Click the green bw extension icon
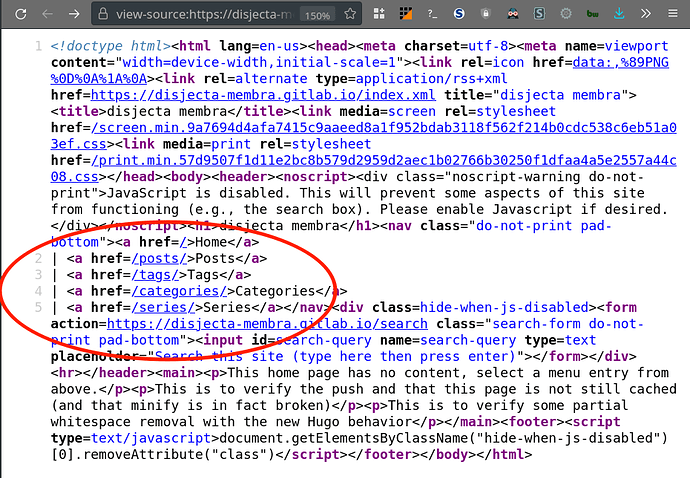This screenshot has height=478, width=690. (x=593, y=14)
